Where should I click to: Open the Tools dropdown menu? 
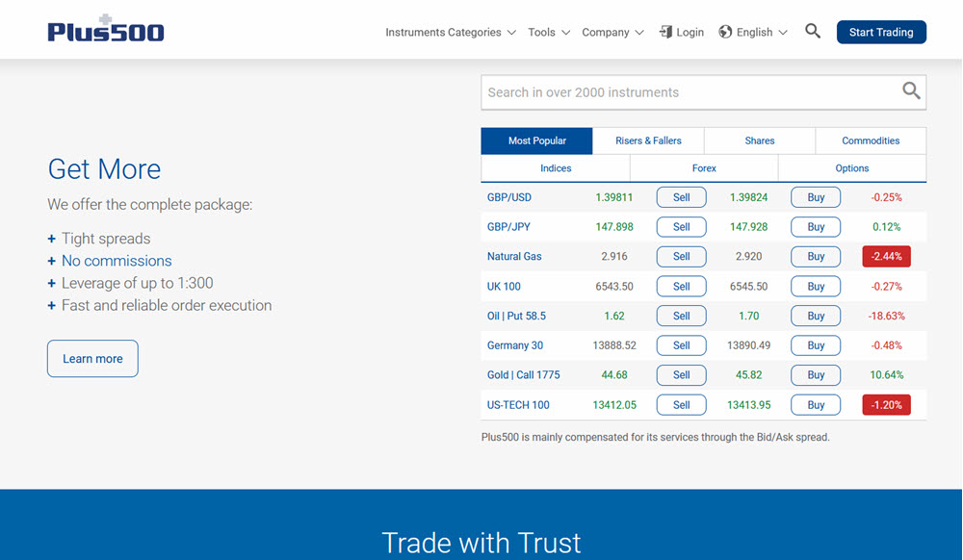pyautogui.click(x=549, y=32)
